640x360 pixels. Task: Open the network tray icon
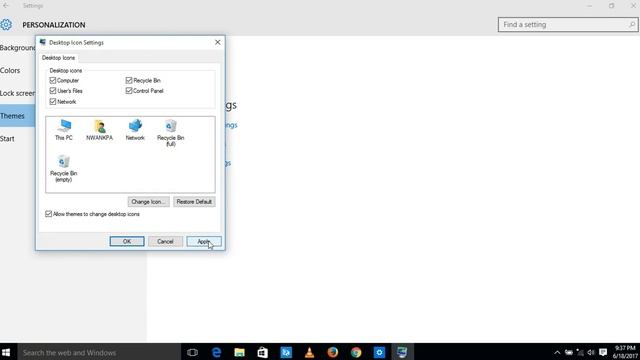coord(580,353)
